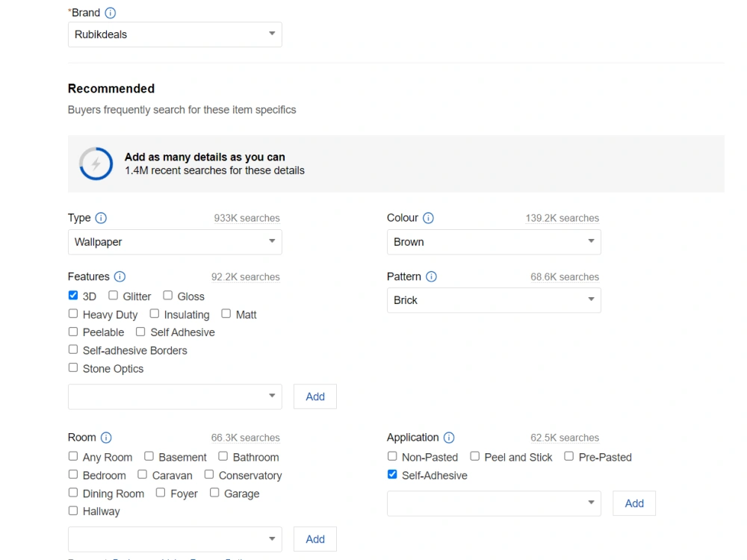Image resolution: width=747 pixels, height=560 pixels.
Task: Uncheck the Self-Adhesive application checkbox
Action: pyautogui.click(x=392, y=474)
